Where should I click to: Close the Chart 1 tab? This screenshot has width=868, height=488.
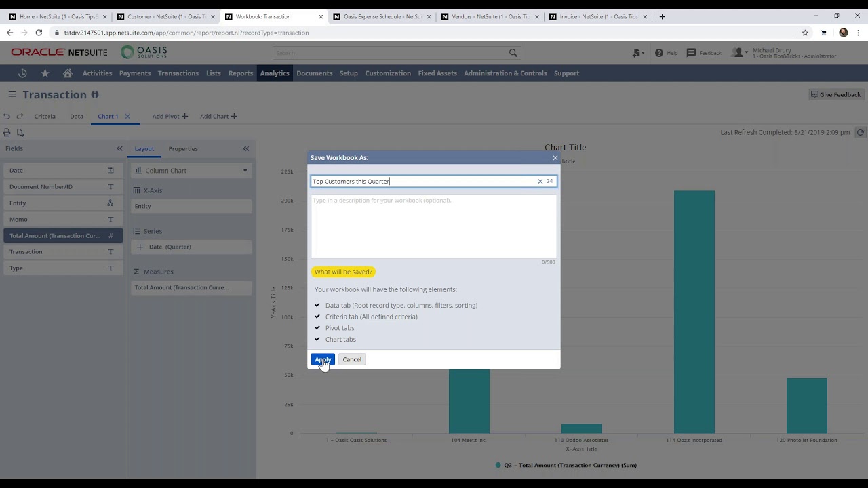coord(127,116)
